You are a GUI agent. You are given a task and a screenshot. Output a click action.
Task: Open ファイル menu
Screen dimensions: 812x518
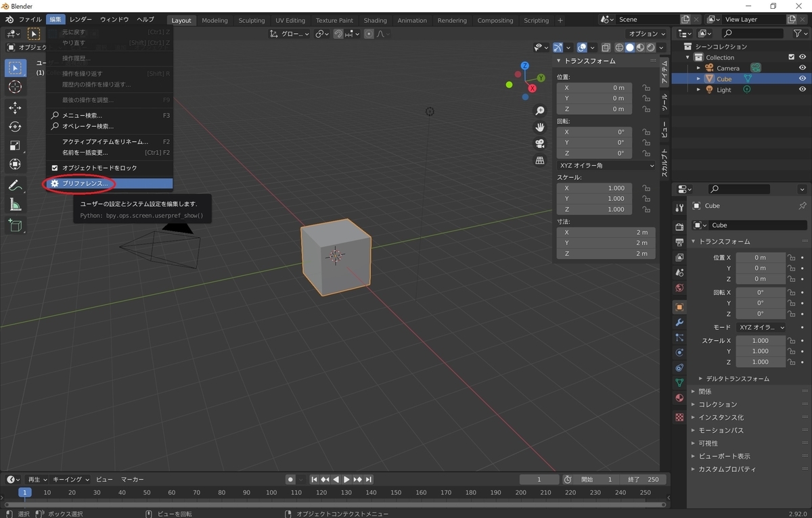(x=29, y=20)
